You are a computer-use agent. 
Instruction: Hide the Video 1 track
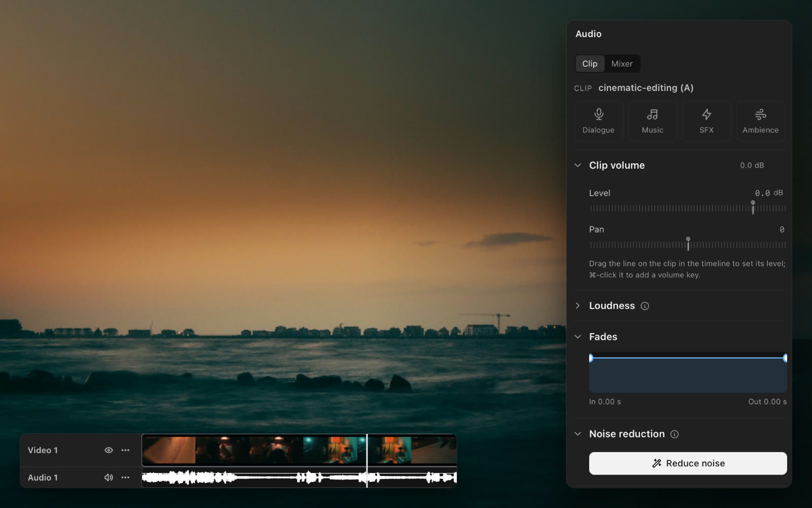(x=109, y=450)
